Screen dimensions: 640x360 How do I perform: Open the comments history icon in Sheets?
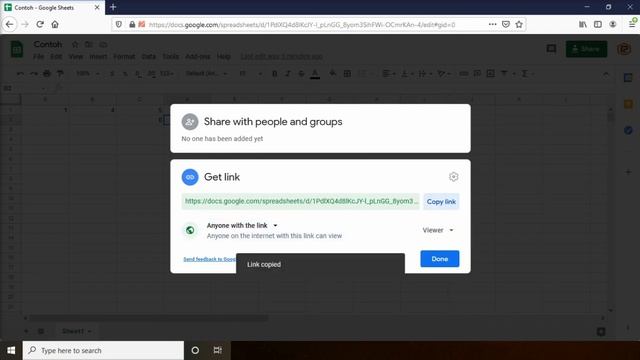(x=551, y=49)
